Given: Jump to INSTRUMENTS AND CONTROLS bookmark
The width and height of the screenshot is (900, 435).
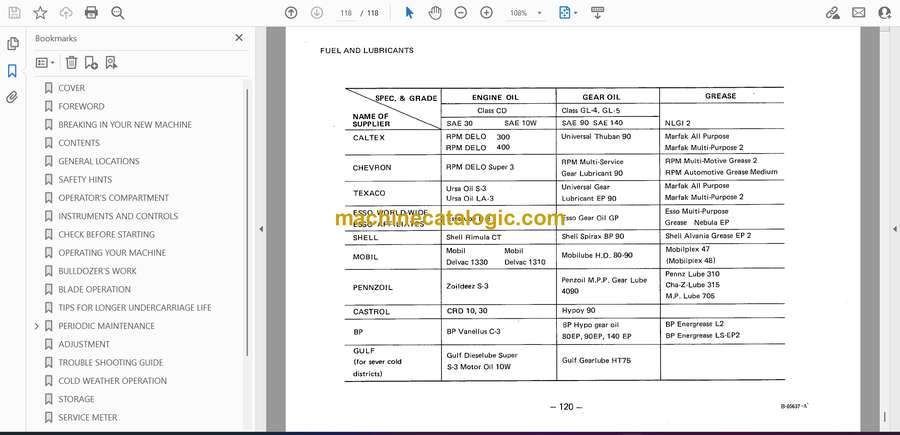Looking at the screenshot, I should tap(118, 216).
